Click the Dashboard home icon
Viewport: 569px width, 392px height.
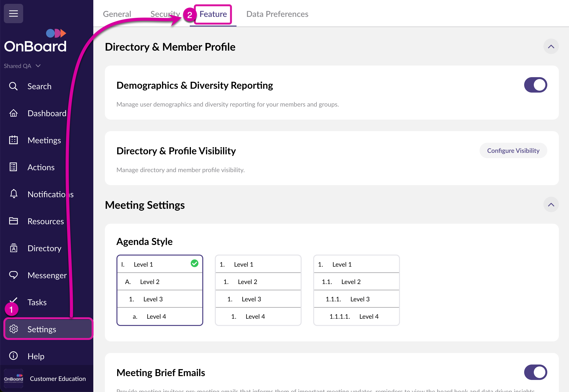(x=13, y=113)
